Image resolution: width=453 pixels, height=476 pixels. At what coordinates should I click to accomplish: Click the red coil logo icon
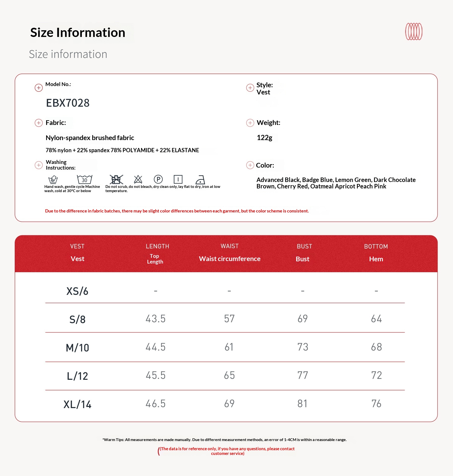(x=414, y=31)
